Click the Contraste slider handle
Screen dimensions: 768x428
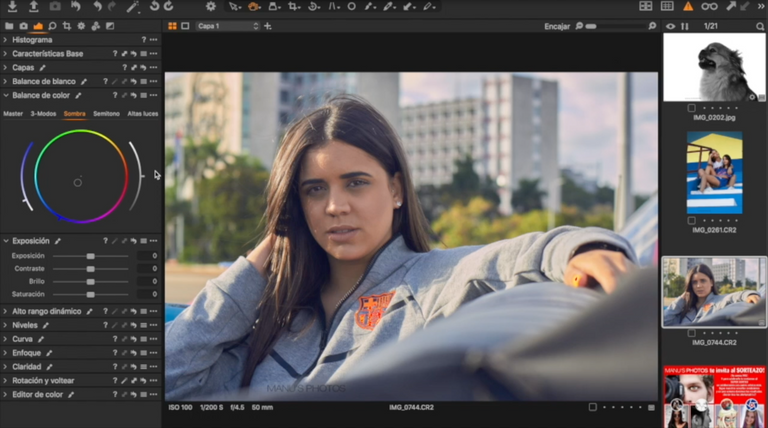click(91, 269)
